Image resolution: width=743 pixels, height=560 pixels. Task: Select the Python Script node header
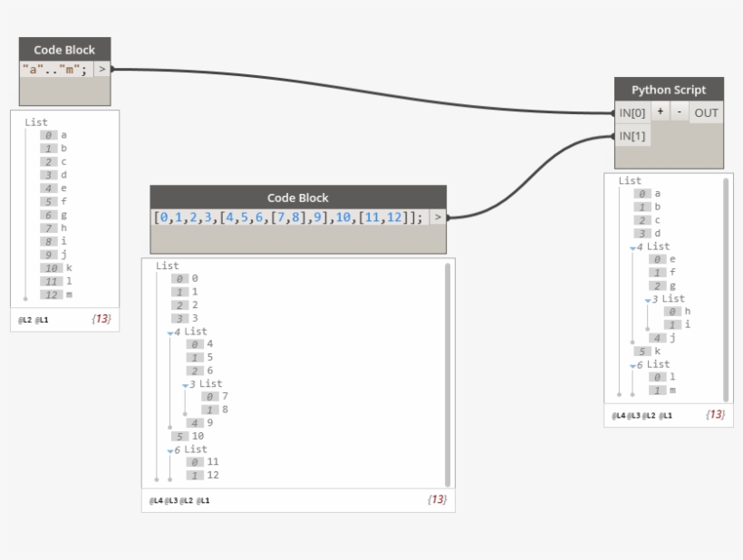tap(669, 90)
